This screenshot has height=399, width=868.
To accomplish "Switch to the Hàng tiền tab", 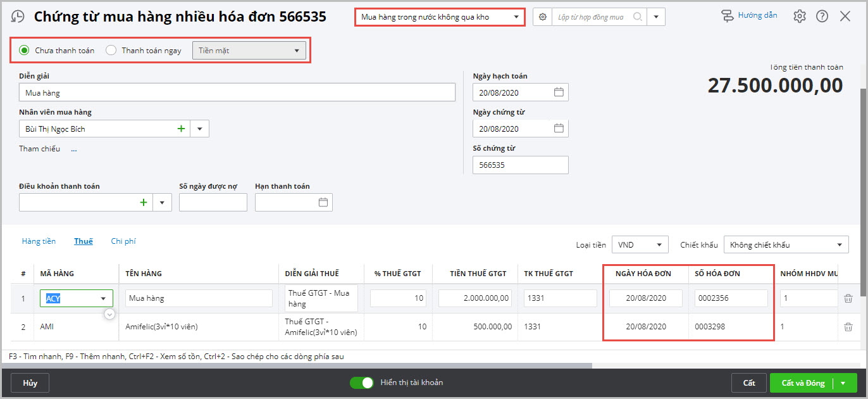I will 39,241.
